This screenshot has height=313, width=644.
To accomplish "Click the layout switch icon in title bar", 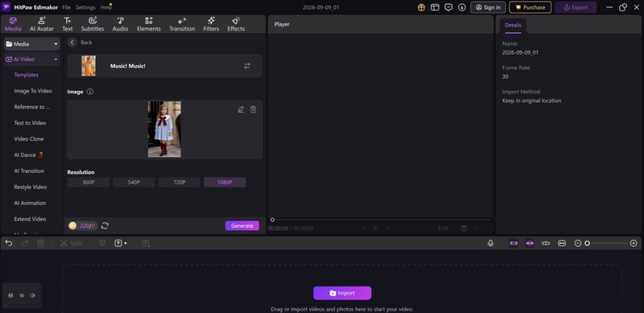I will (x=435, y=7).
